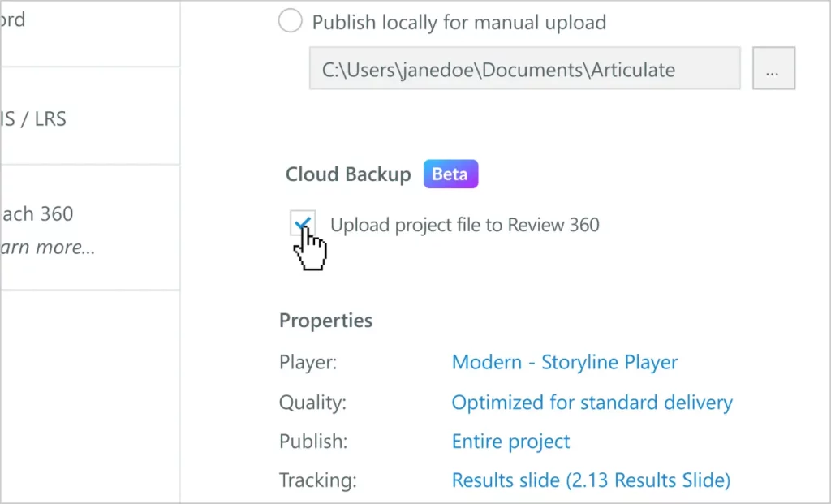831x504 pixels.
Task: Click the ellipsis browse folder button
Action: tap(773, 70)
